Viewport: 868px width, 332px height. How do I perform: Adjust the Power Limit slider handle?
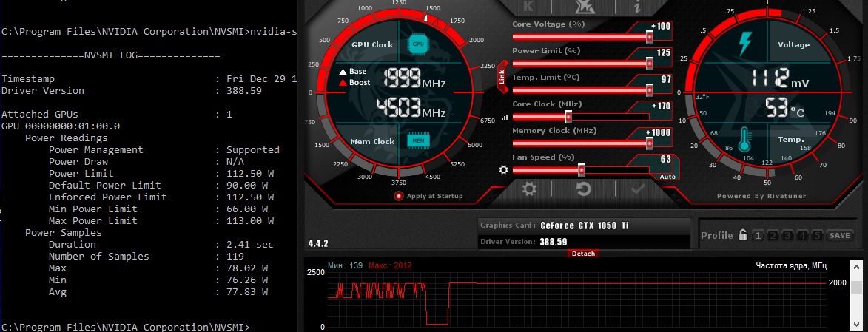[650, 64]
